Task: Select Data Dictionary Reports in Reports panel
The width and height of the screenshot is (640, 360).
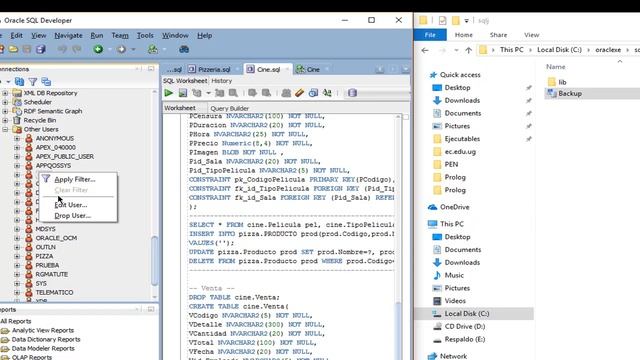Action: 46,340
